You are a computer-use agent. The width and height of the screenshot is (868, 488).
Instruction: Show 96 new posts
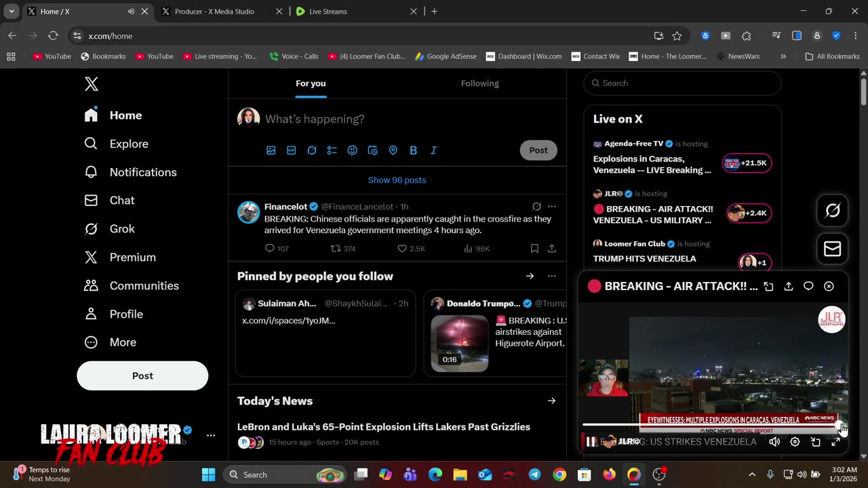tap(397, 180)
